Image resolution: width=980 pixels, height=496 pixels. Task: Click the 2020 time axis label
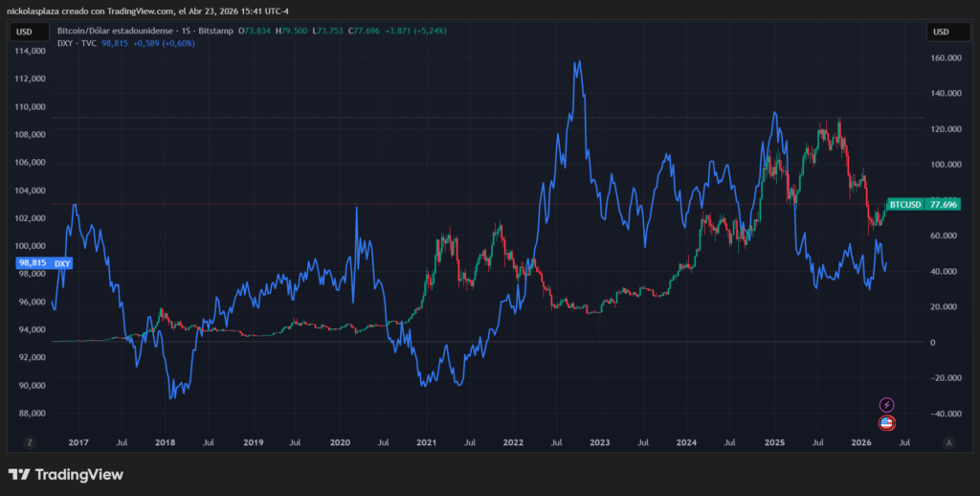[340, 442]
